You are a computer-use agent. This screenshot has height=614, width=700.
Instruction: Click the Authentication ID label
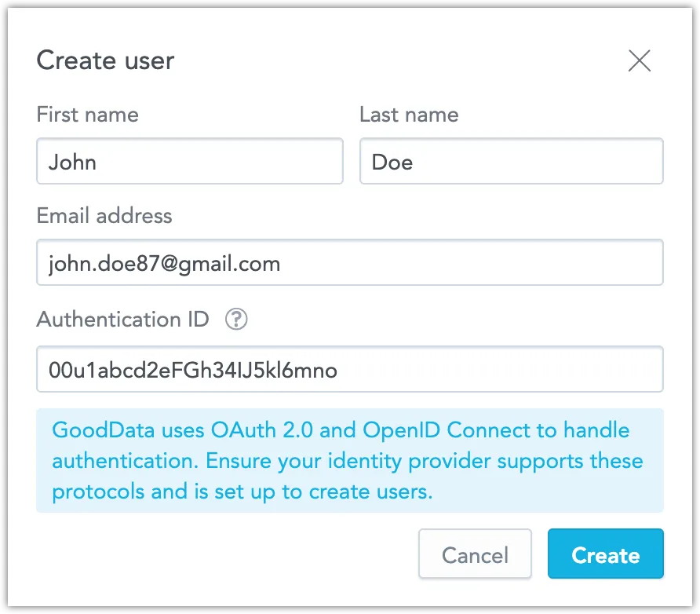122,319
